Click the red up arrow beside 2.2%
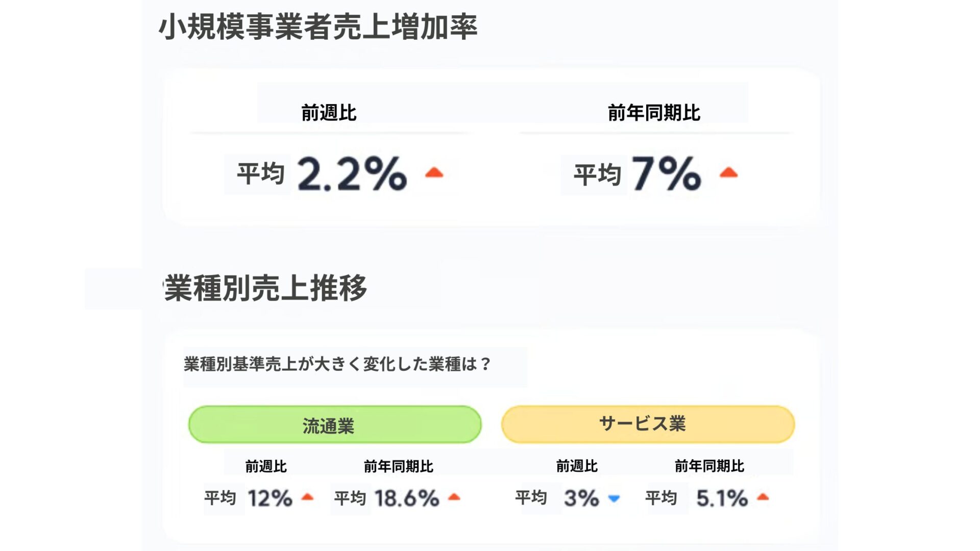This screenshot has width=980, height=551. pyautogui.click(x=434, y=172)
